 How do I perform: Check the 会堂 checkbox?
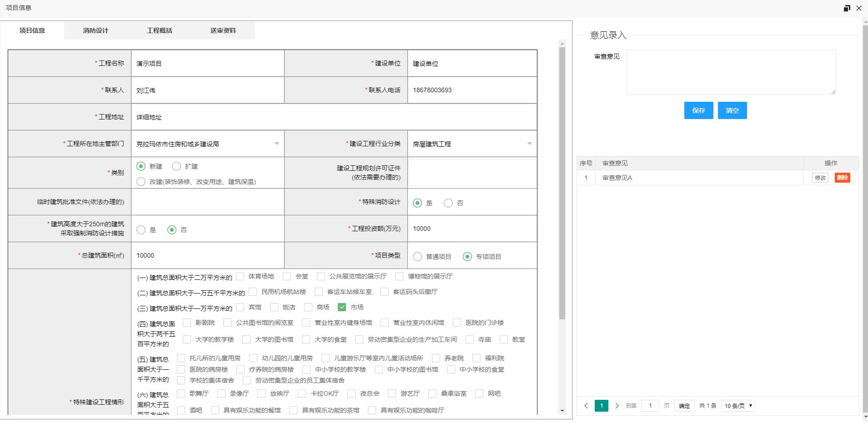[287, 276]
